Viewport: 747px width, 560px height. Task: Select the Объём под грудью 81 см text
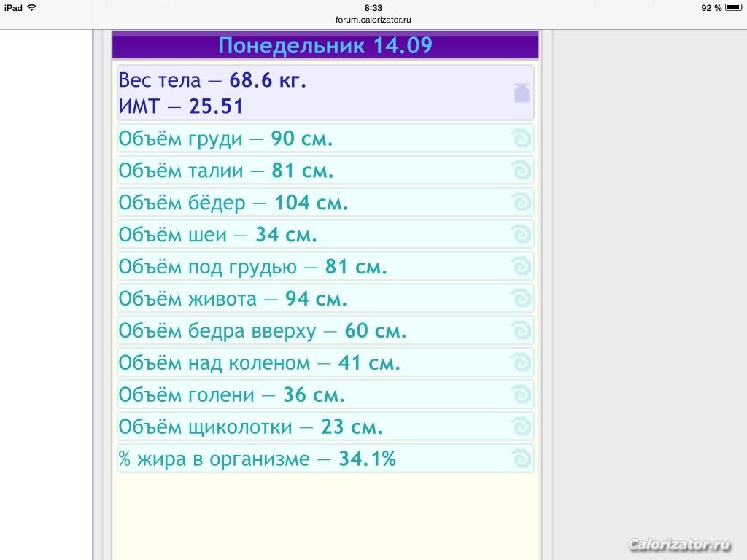[x=252, y=267]
